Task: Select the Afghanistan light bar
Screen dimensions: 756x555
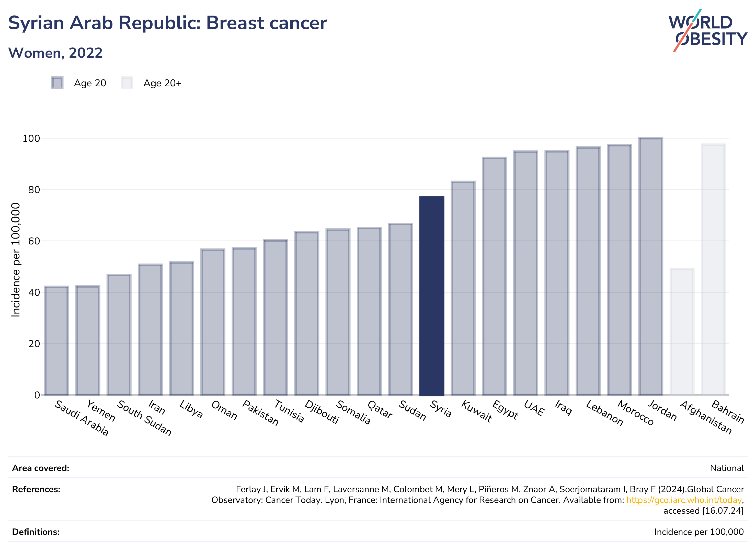Action: pos(682,332)
